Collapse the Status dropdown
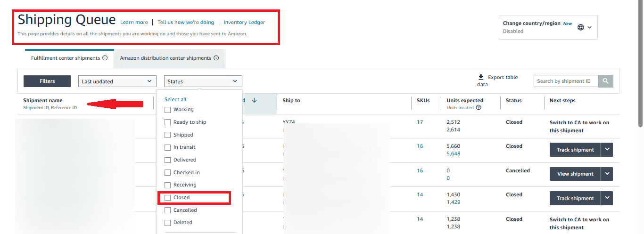The width and height of the screenshot is (644, 234). [x=203, y=81]
